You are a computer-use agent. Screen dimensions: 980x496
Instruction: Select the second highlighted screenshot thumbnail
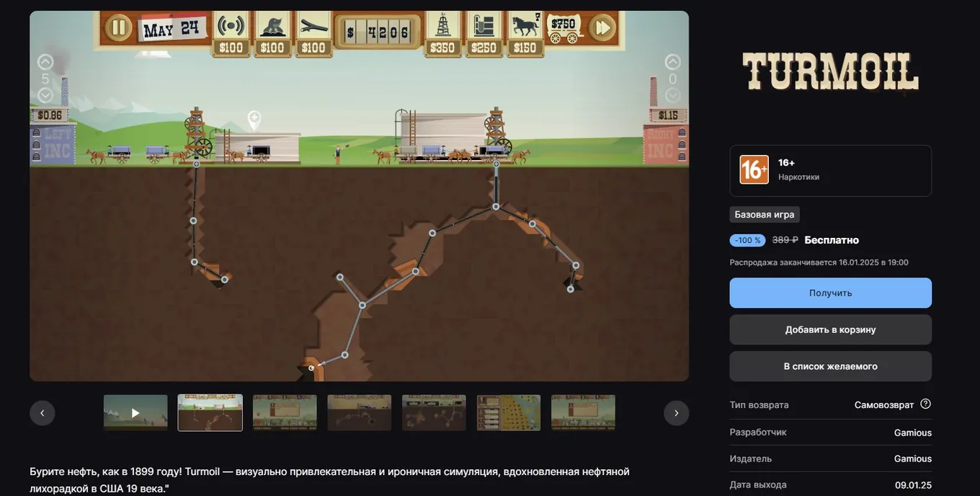pos(210,413)
